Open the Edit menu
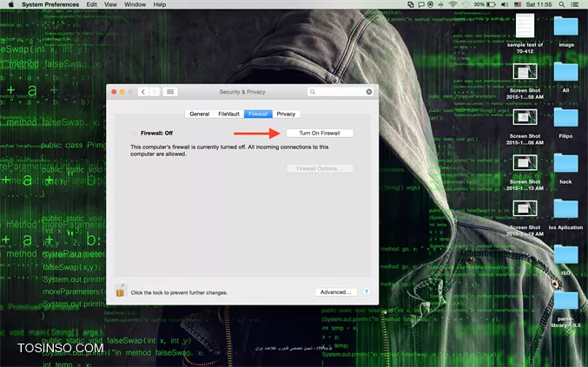The image size is (588, 367). click(91, 4)
